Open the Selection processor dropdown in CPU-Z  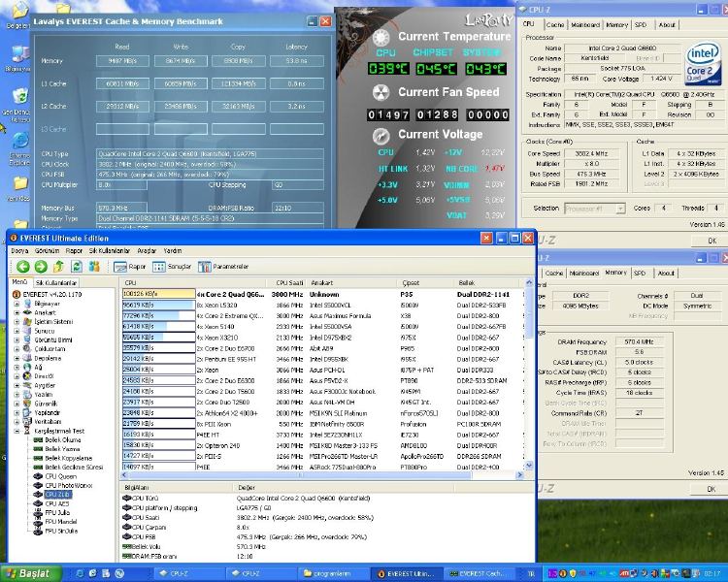620,209
